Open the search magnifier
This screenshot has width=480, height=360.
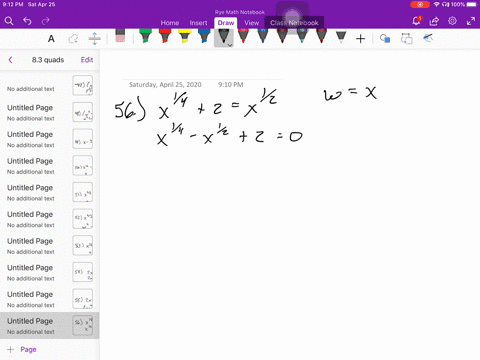tap(9, 21)
